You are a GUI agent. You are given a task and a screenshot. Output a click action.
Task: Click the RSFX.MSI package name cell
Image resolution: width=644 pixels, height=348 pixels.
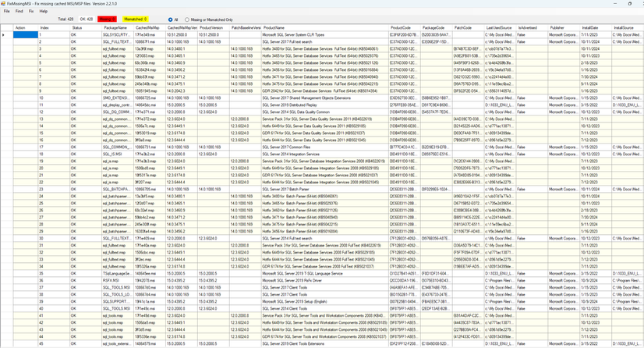coord(118,281)
